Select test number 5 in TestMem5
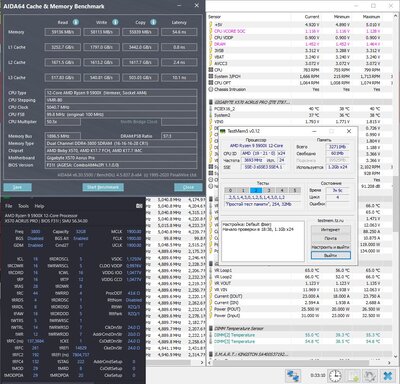 tap(295, 190)
